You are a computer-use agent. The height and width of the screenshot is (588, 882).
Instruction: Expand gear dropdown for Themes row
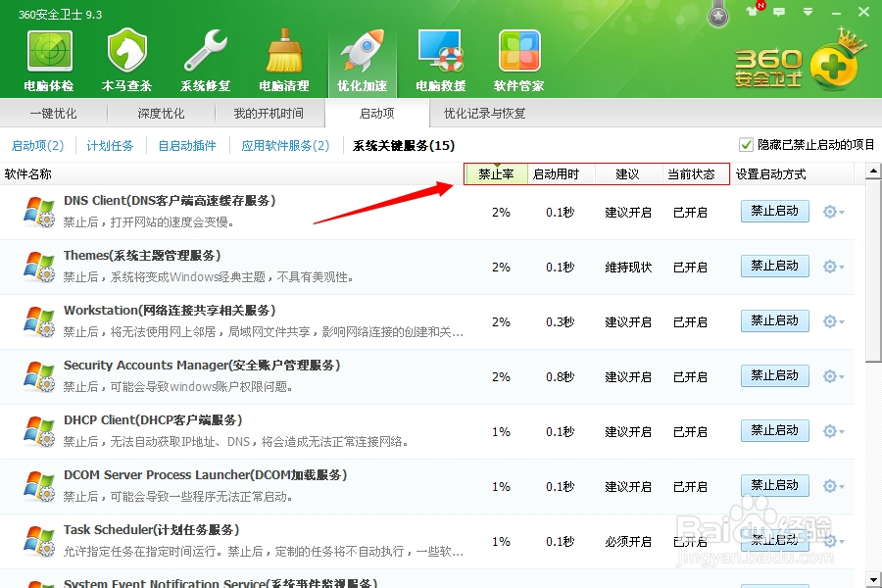[834, 267]
